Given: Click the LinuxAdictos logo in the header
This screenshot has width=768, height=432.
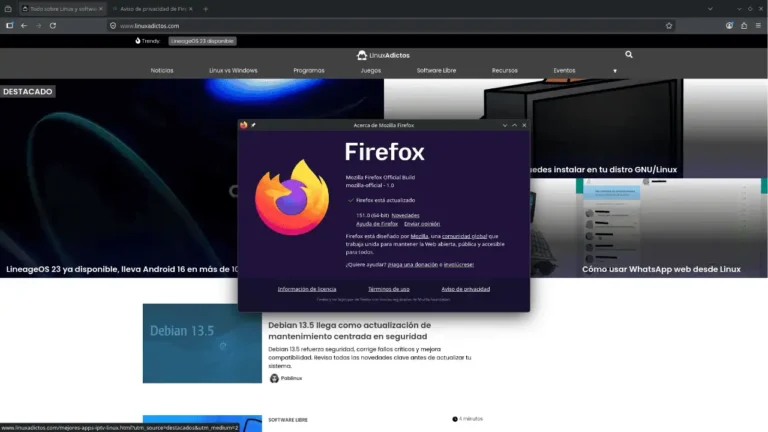Looking at the screenshot, I should pyautogui.click(x=383, y=55).
